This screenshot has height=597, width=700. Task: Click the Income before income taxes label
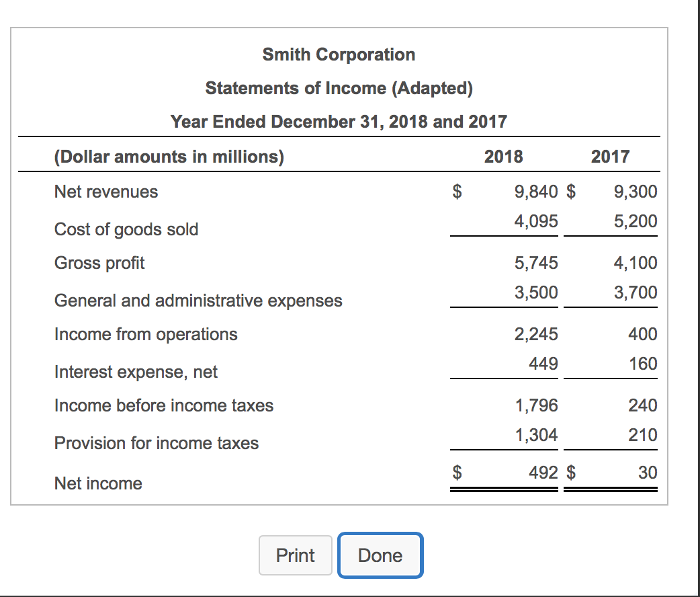(163, 405)
